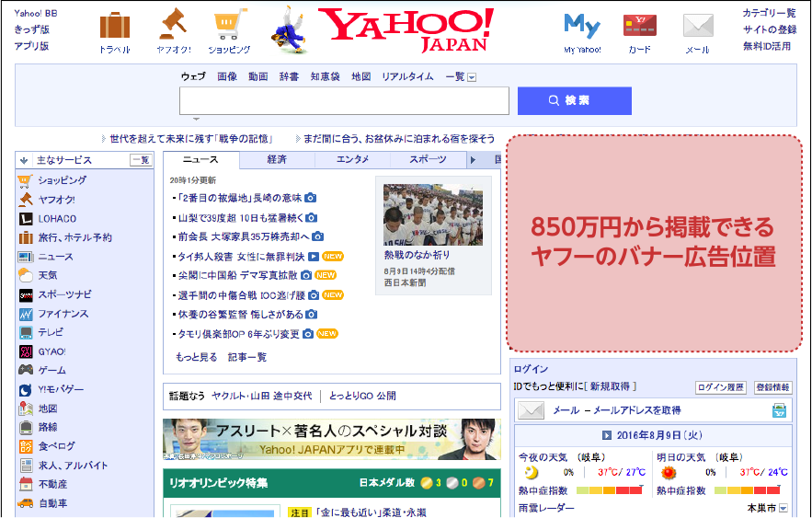This screenshot has height=518, width=812.
Task: Open headline 山梨で39度超 10日も猛暑続く
Action: pos(241,218)
